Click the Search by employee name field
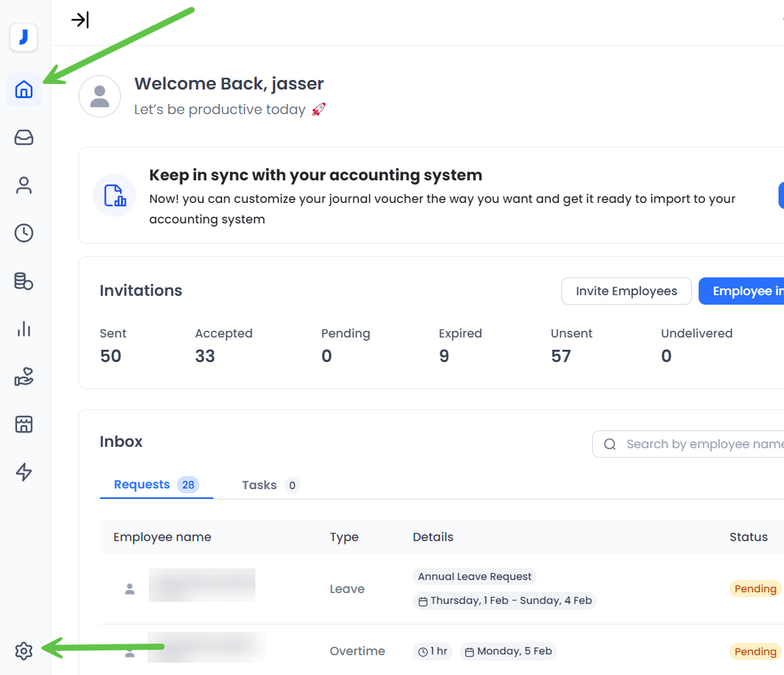 coord(697,444)
